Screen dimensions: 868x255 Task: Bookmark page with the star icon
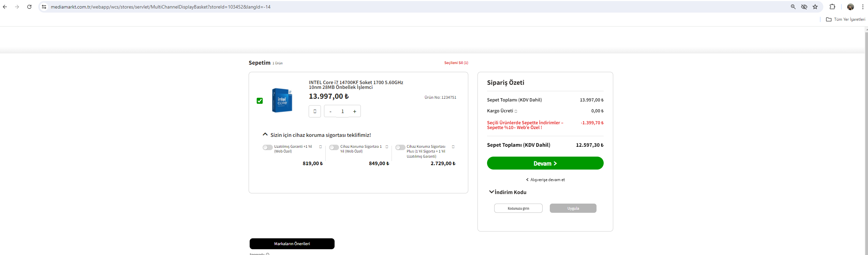[815, 7]
